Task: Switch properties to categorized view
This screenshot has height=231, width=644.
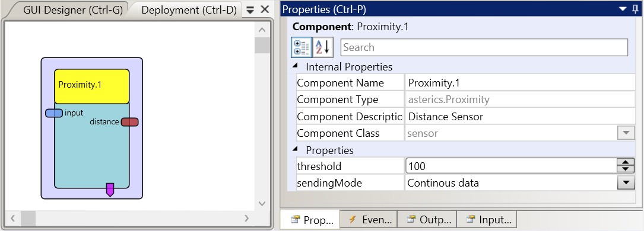Action: pos(302,47)
